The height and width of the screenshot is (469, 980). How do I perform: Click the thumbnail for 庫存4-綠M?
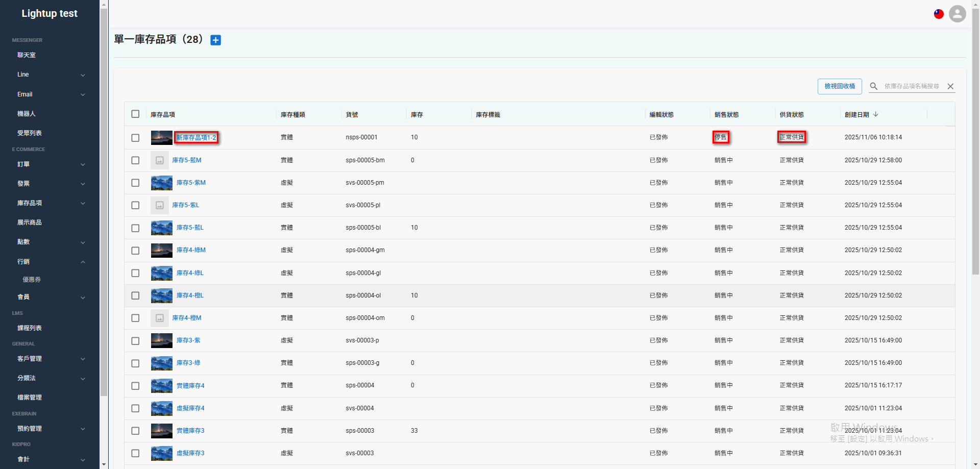162,251
